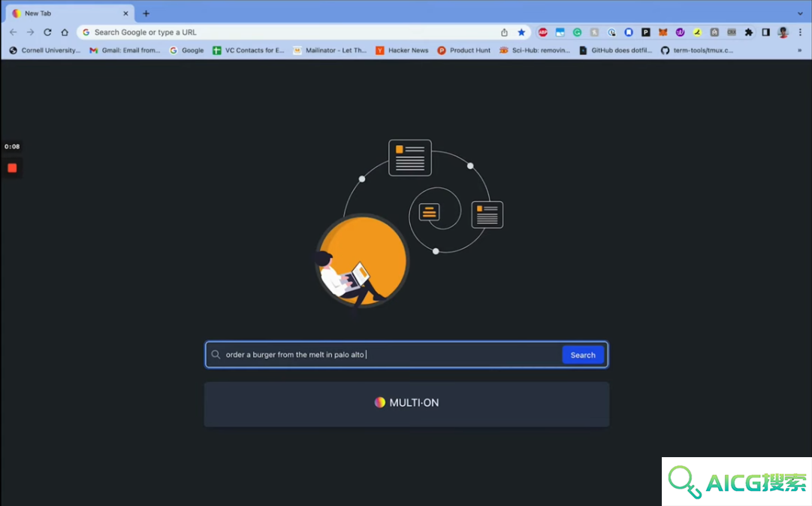Click the MULTI·ON logo banner

[x=406, y=403]
